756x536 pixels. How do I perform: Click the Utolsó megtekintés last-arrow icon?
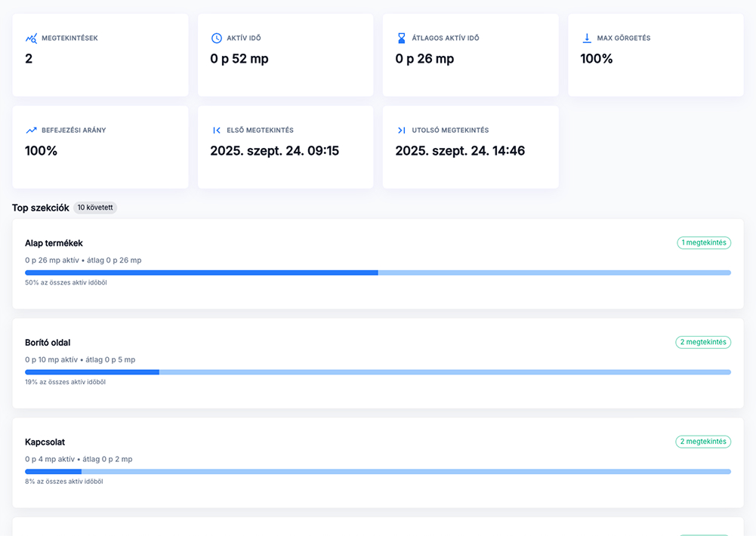pos(402,131)
